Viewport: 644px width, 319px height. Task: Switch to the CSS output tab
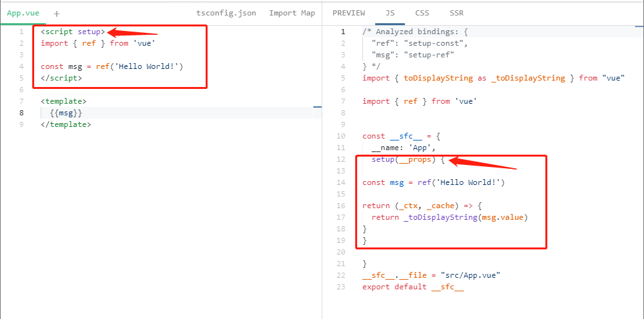pos(422,13)
